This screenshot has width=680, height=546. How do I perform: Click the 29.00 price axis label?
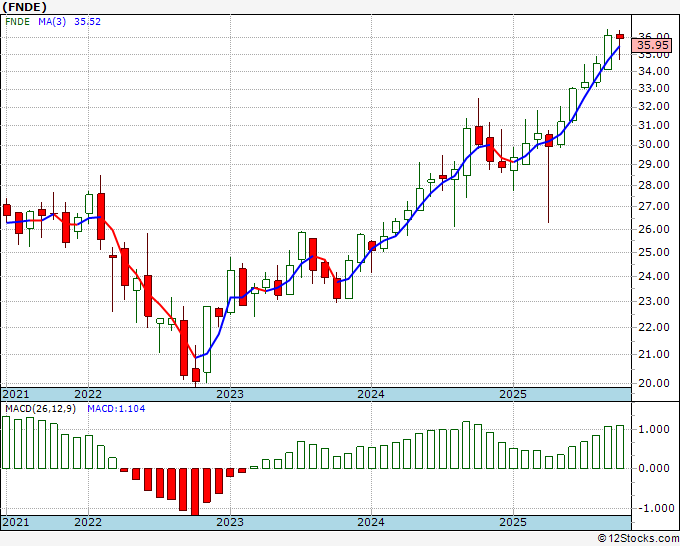pos(654,164)
